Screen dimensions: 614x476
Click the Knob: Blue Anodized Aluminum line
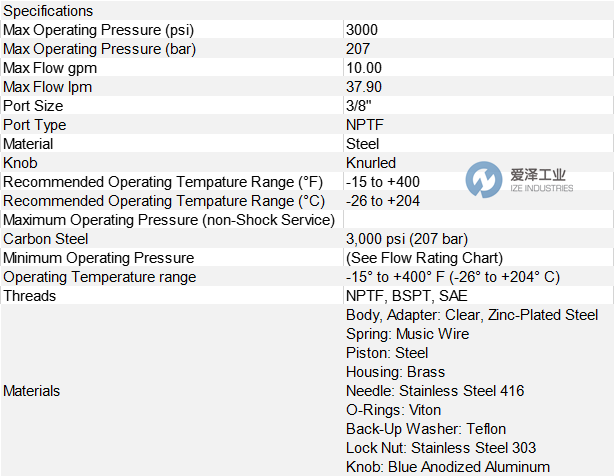pyautogui.click(x=448, y=467)
